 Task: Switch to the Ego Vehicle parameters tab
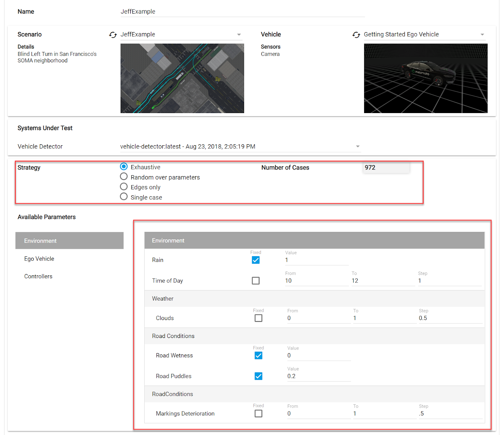[39, 259]
